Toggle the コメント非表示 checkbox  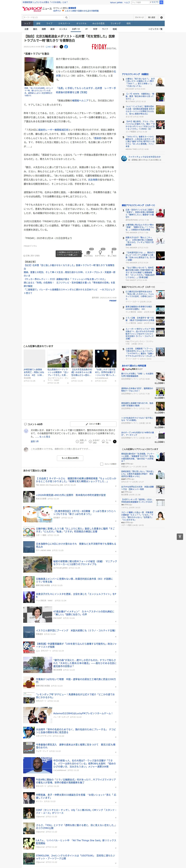[102, 464]
